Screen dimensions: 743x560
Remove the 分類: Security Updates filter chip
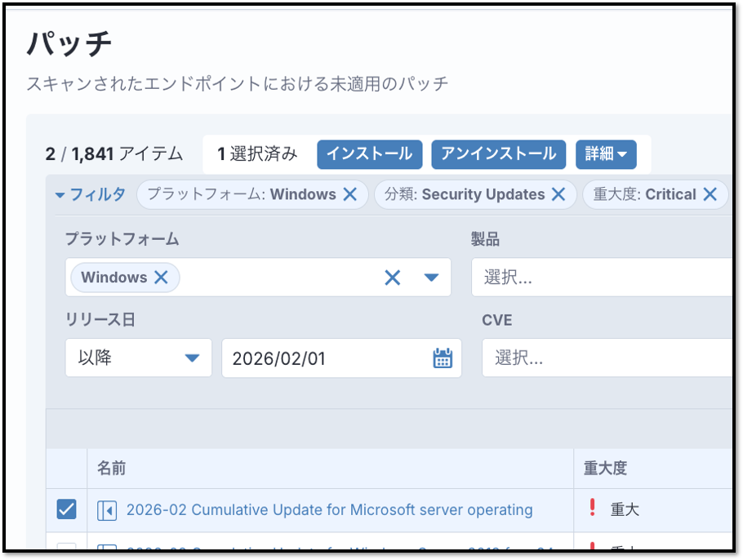[558, 194]
